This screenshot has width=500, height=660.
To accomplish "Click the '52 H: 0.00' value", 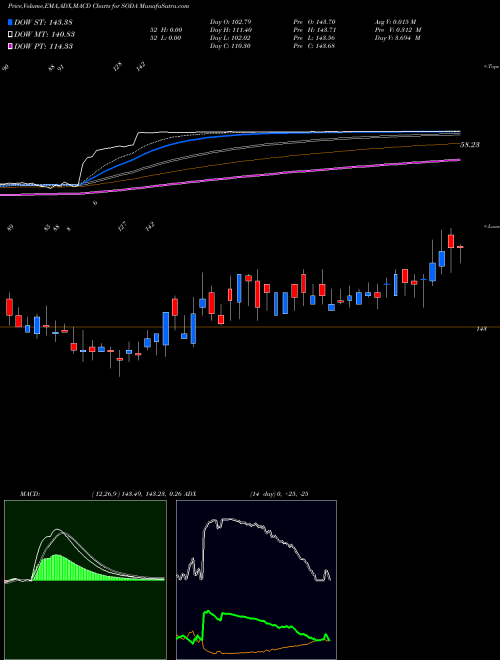I will coord(166,30).
